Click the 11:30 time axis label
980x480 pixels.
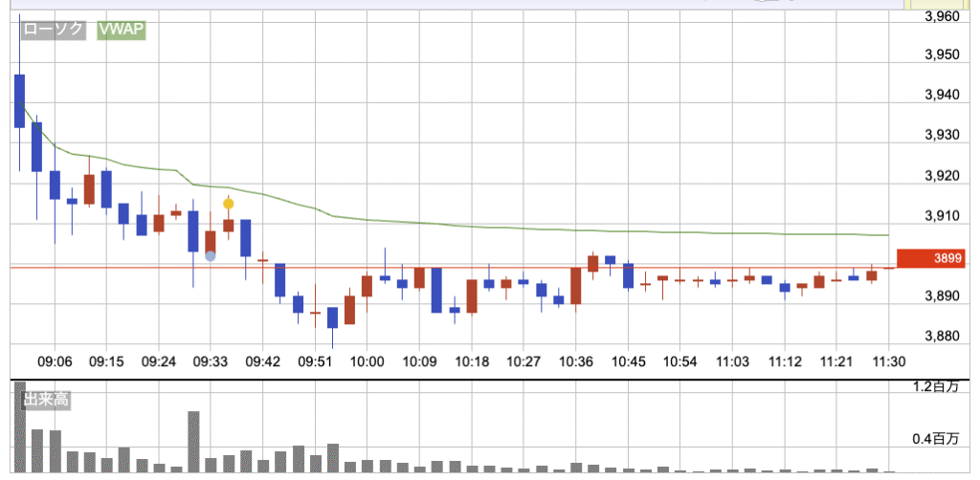[x=889, y=361]
